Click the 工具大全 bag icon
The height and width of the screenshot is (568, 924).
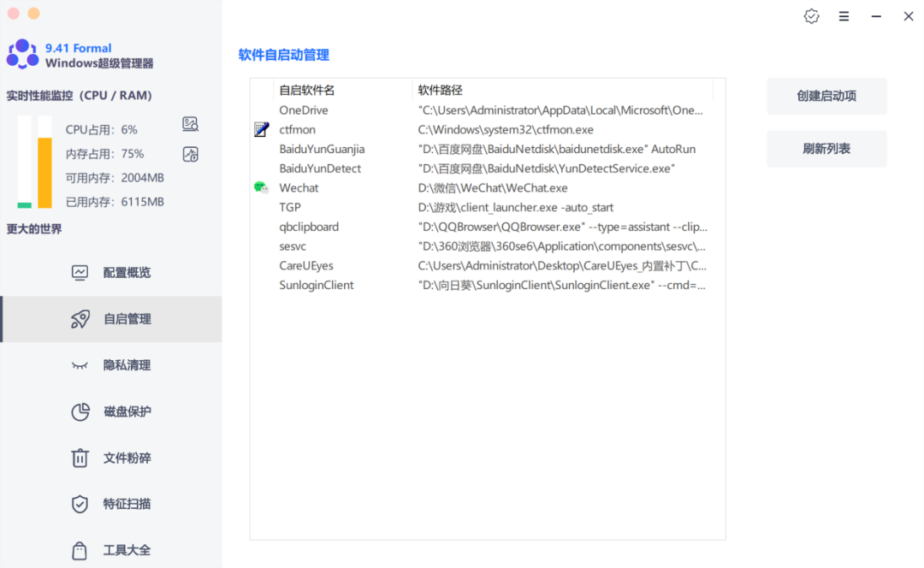80,550
